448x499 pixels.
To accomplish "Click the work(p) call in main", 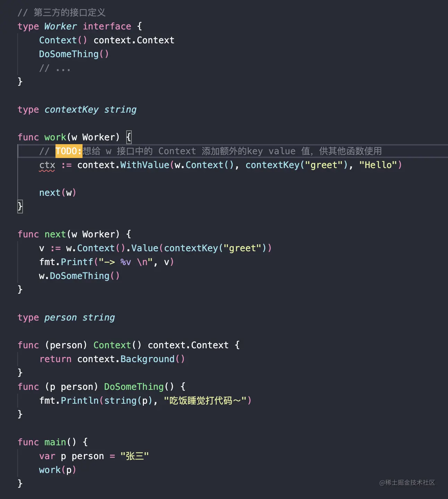I will (57, 470).
